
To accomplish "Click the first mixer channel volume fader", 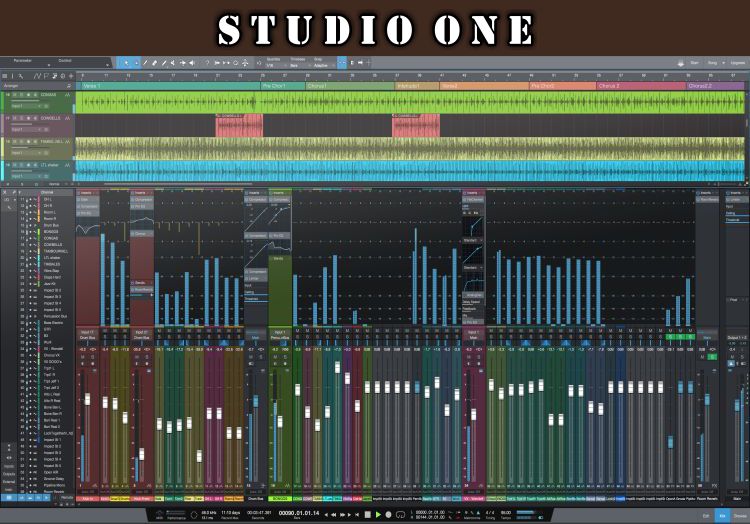I will click(x=88, y=399).
